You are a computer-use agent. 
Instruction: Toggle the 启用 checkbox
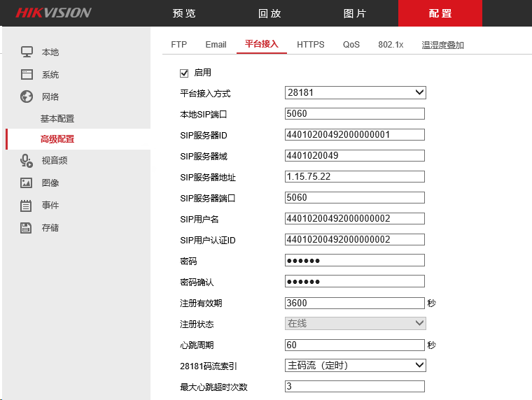(185, 73)
